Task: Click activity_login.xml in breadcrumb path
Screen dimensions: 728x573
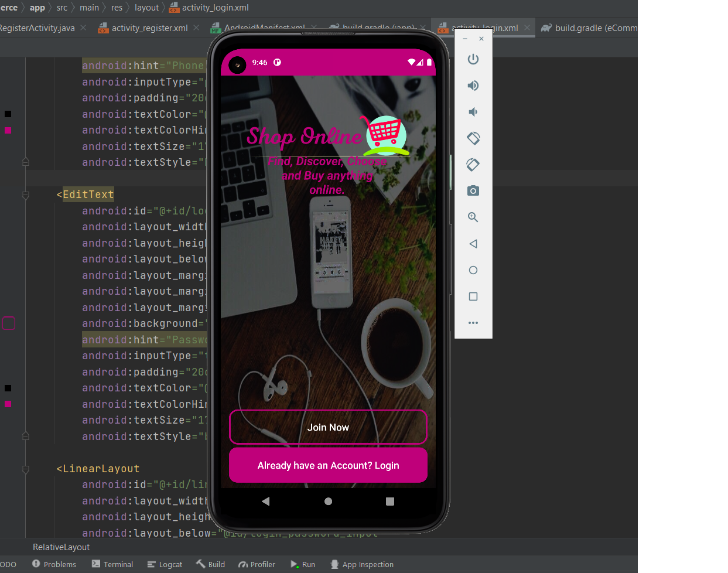Action: coord(209,8)
